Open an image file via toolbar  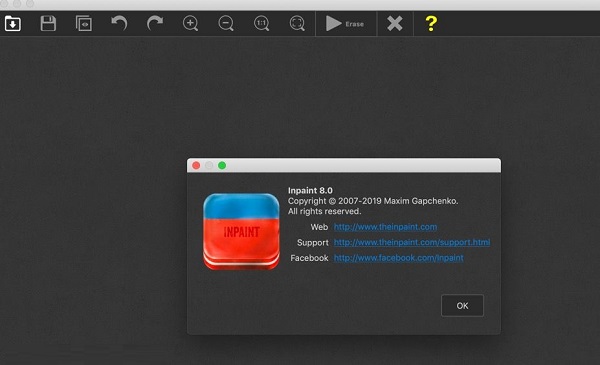13,24
